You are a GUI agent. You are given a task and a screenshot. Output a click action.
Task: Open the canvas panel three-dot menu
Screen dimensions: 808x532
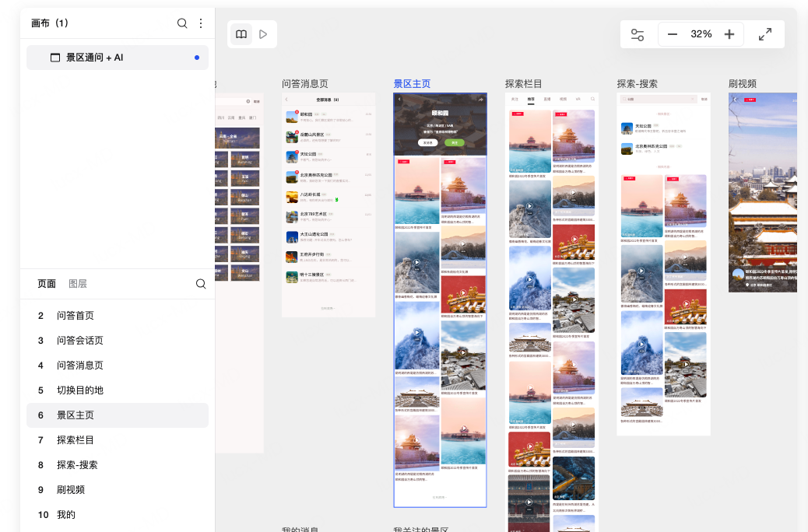click(x=201, y=23)
